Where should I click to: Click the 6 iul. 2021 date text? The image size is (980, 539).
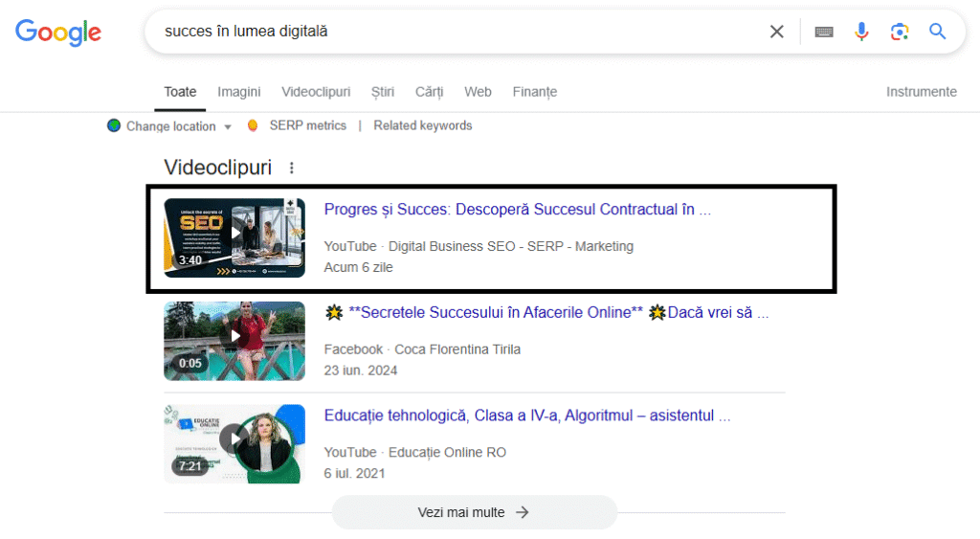[x=354, y=474]
